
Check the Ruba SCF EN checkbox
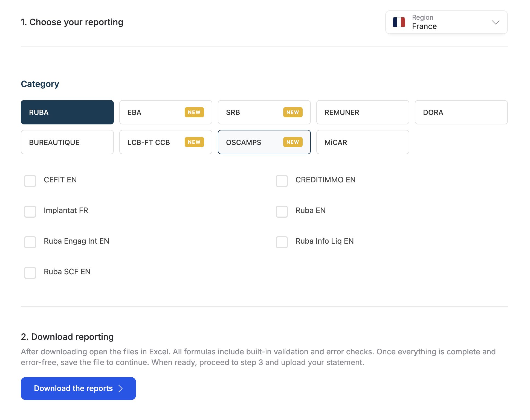click(30, 273)
